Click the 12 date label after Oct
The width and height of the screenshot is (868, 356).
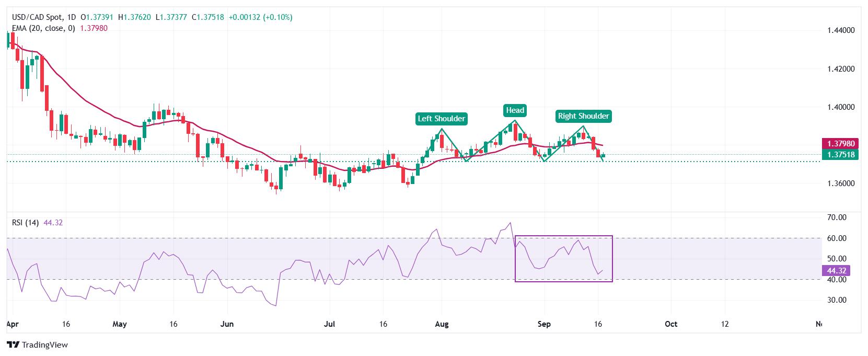point(725,324)
